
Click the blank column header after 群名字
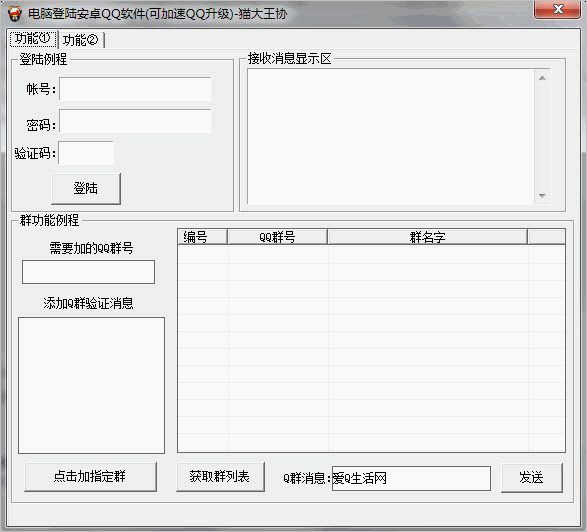pos(546,237)
